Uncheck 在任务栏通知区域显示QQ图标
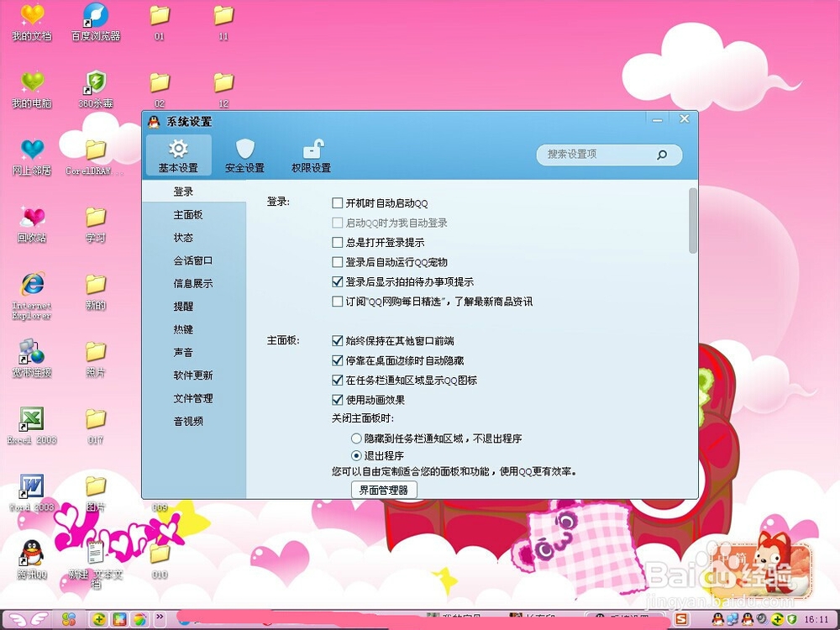The width and height of the screenshot is (840, 630). pyautogui.click(x=338, y=381)
